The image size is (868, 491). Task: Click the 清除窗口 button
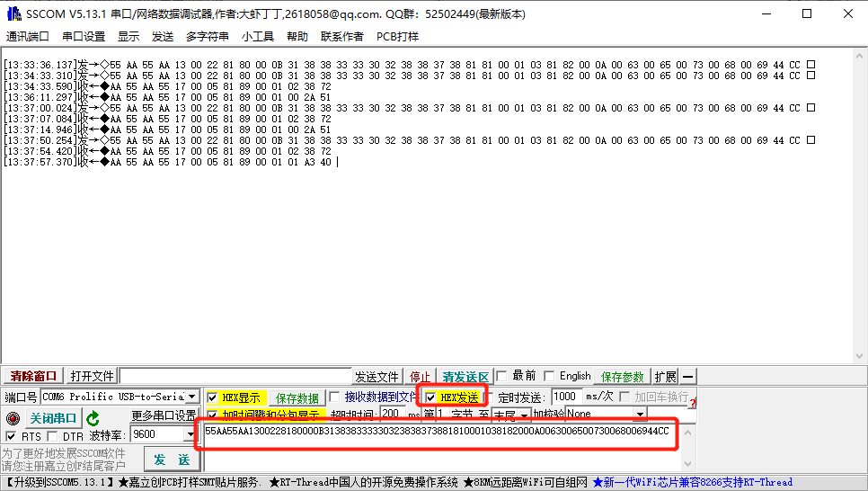coord(33,376)
